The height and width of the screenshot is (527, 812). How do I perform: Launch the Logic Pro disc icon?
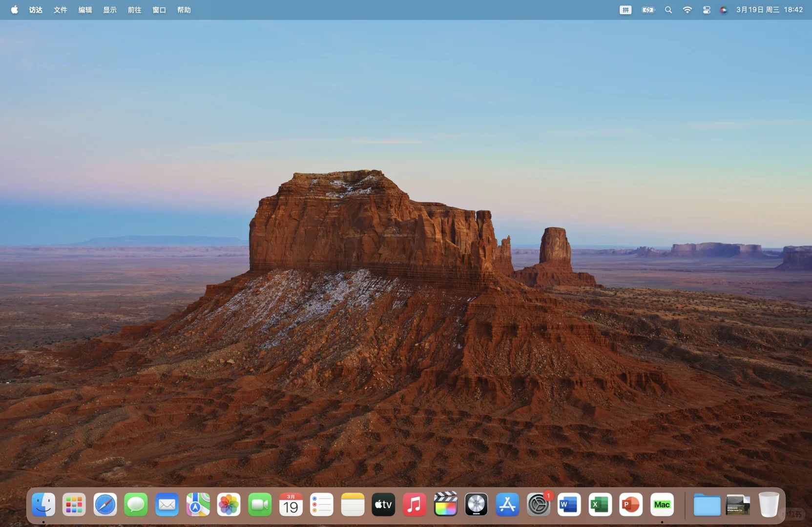[x=476, y=505]
